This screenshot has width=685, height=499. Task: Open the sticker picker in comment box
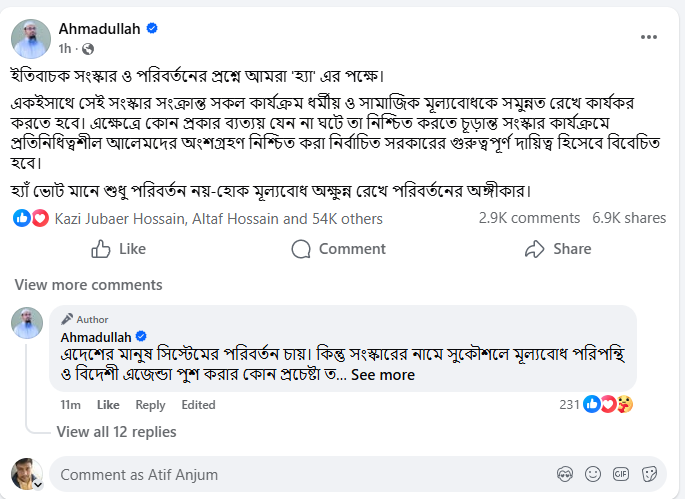[x=649, y=474]
